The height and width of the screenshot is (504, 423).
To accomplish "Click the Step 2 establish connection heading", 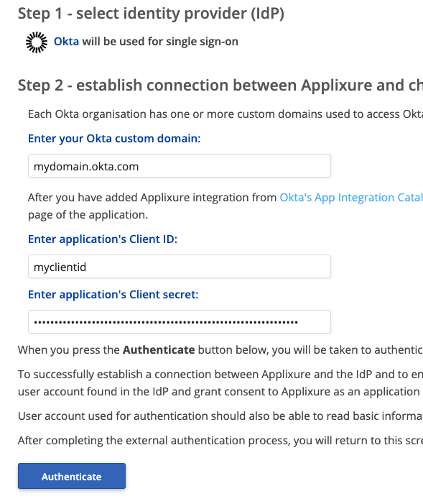I will click(x=220, y=86).
